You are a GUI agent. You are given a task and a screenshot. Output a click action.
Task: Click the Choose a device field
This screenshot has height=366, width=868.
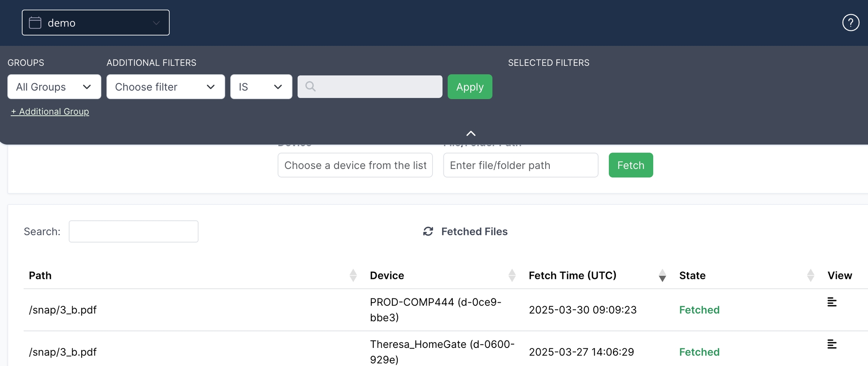355,165
